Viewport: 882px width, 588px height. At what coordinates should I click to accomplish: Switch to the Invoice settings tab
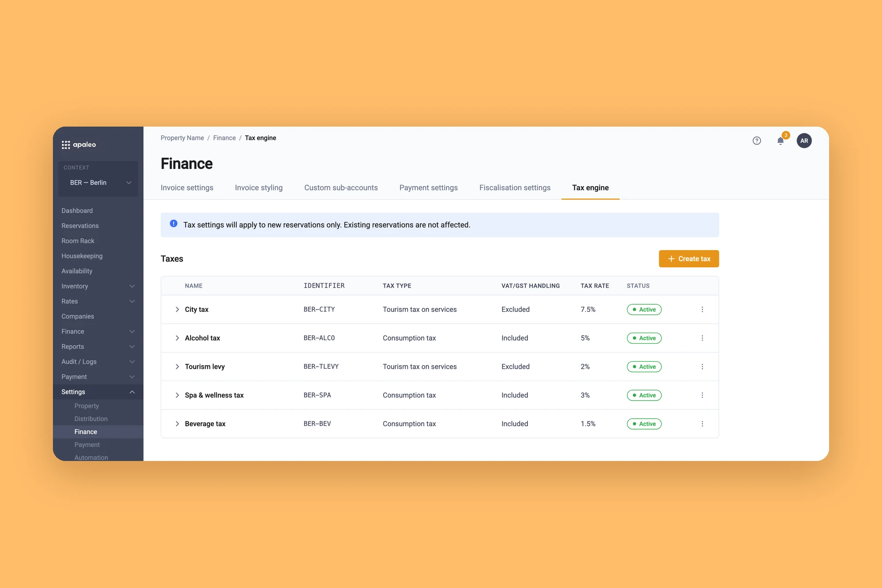click(x=187, y=188)
